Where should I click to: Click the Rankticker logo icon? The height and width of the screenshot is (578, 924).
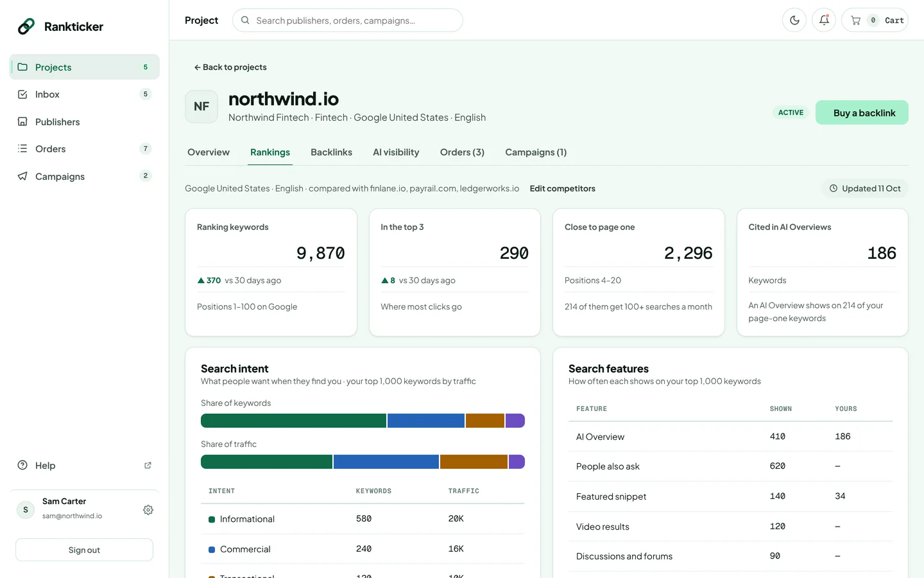click(x=26, y=26)
